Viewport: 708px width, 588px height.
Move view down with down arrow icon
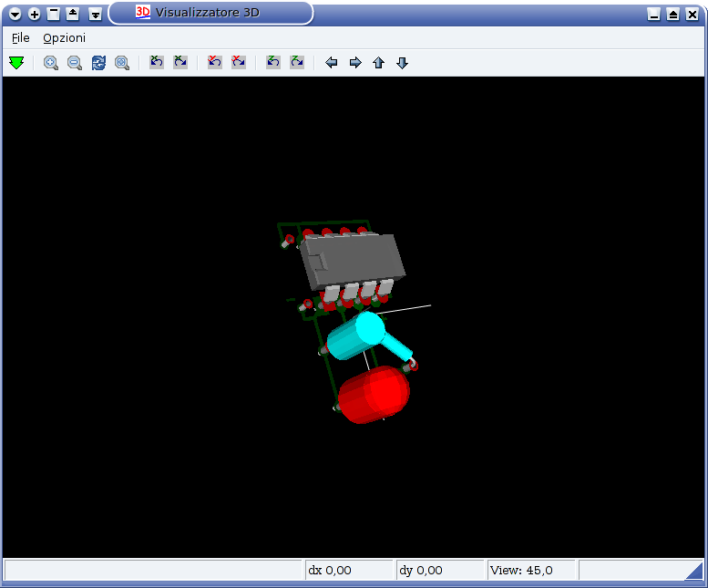pos(403,62)
